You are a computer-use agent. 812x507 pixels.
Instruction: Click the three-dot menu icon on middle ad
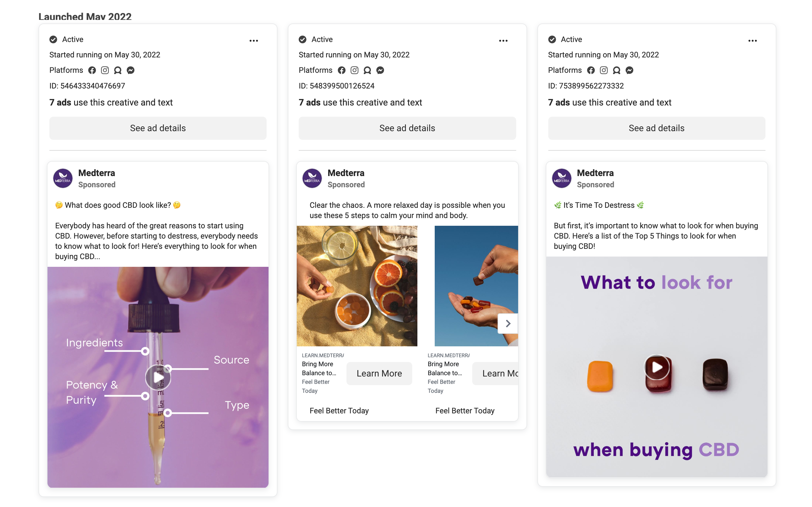[x=503, y=40]
